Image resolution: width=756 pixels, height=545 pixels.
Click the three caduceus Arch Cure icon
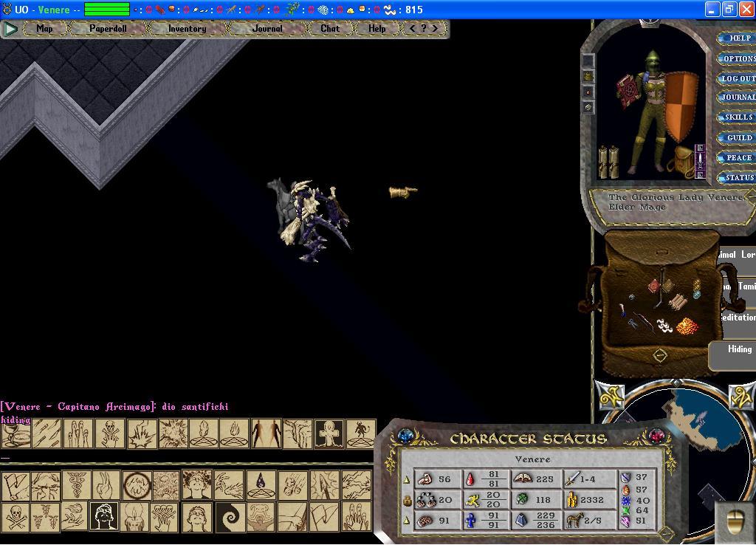point(44,516)
